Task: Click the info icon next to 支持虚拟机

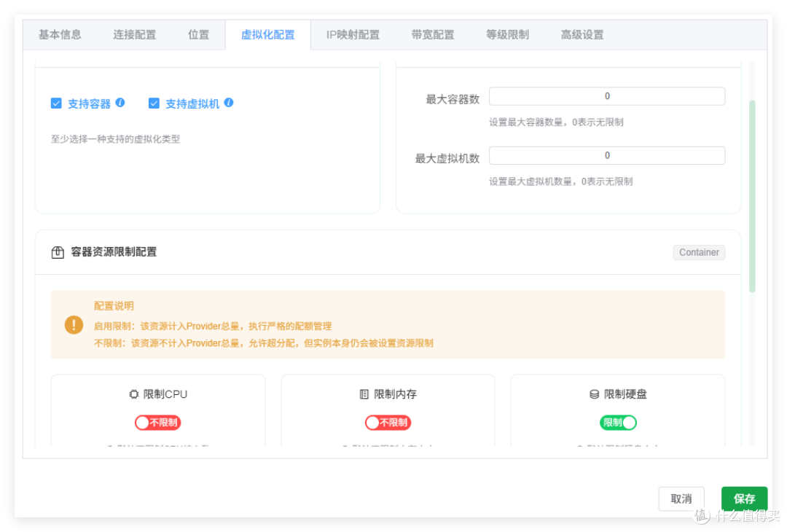Action: point(229,102)
